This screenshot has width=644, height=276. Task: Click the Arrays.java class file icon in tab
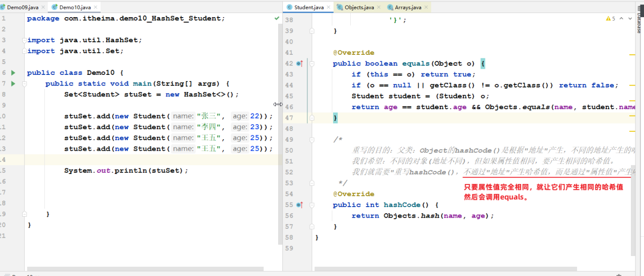[390, 8]
